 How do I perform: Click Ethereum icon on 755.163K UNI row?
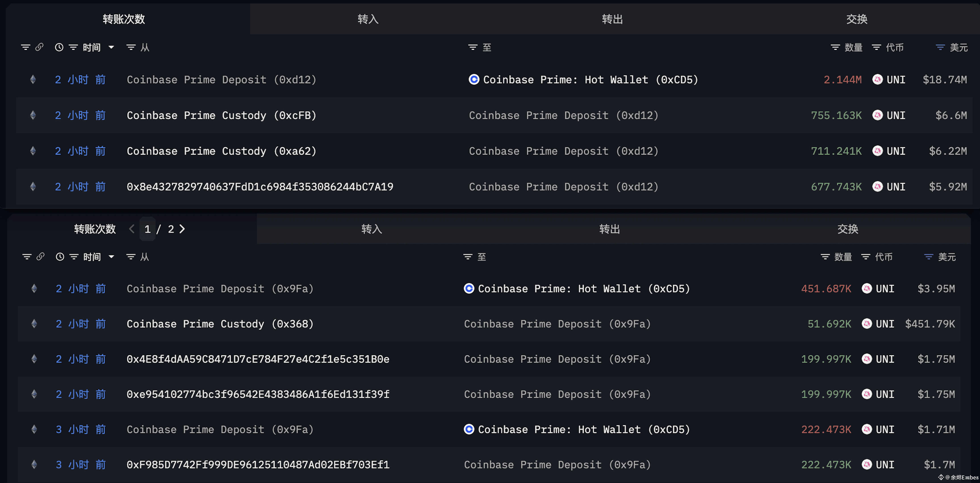(x=33, y=115)
